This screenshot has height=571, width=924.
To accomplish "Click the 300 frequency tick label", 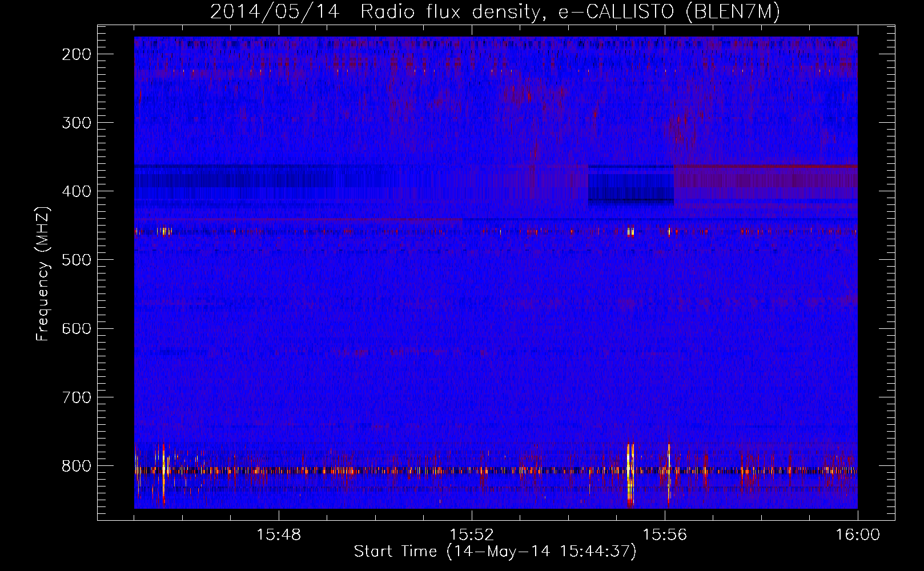I will [77, 123].
